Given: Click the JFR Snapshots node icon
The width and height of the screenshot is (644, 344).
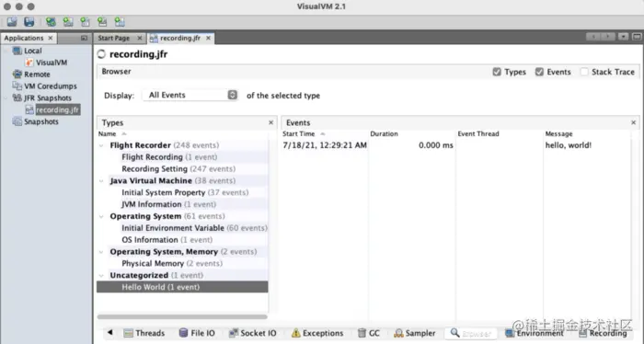Looking at the screenshot, I should pos(17,98).
